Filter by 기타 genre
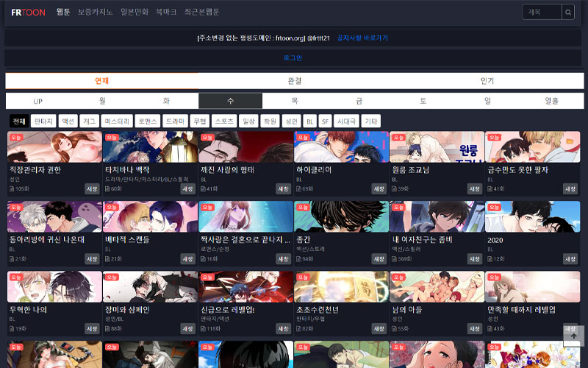The height and width of the screenshot is (368, 588). pyautogui.click(x=371, y=121)
